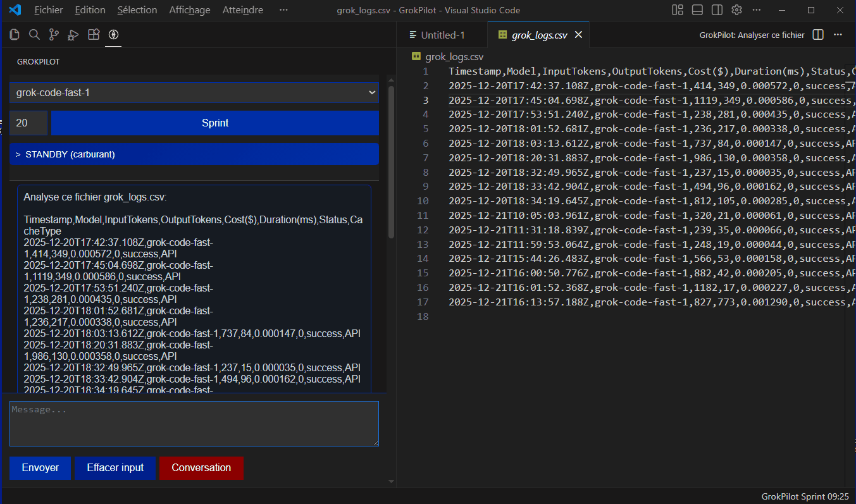Open the Source Control icon
The image size is (856, 504).
coord(55,34)
